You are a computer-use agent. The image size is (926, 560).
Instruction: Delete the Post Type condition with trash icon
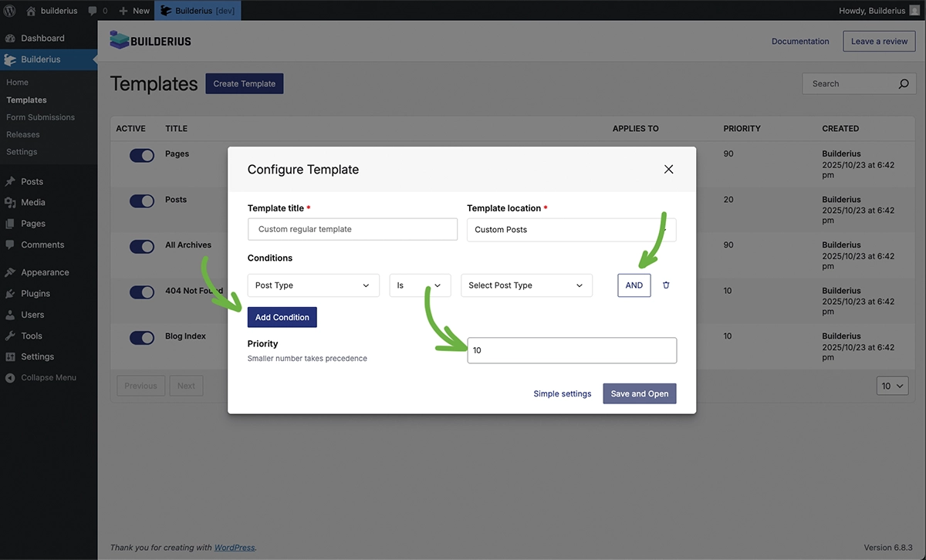665,285
